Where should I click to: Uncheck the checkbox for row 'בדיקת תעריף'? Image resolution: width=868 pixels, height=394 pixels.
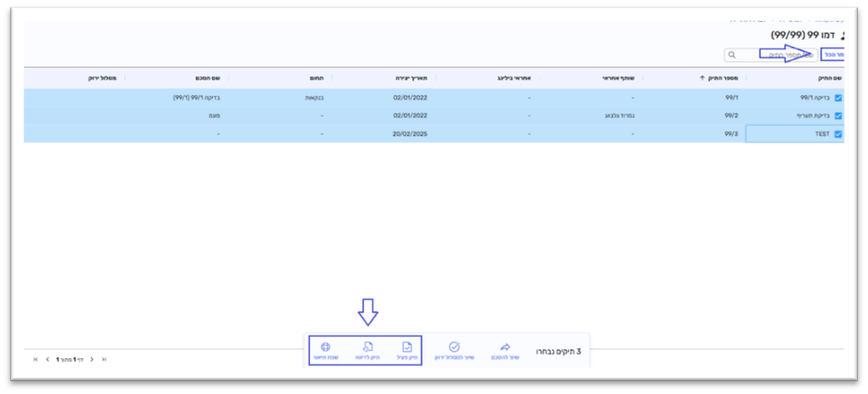pyautogui.click(x=838, y=116)
